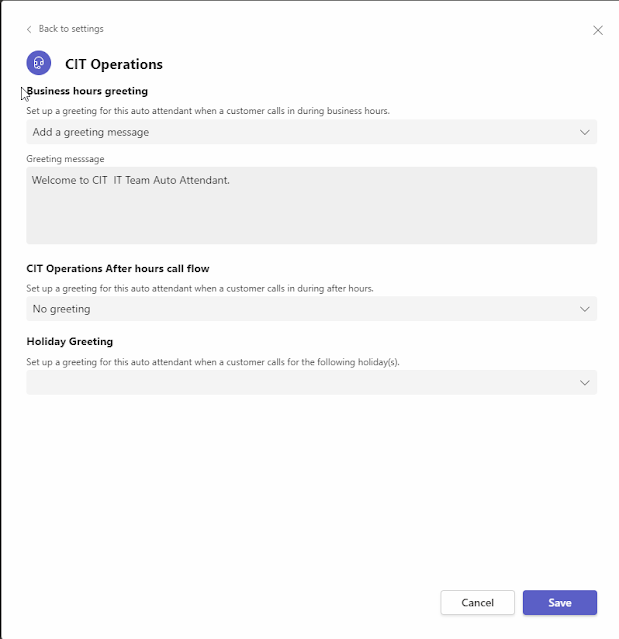
Task: Select the Business hours greeting heading
Action: (87, 91)
